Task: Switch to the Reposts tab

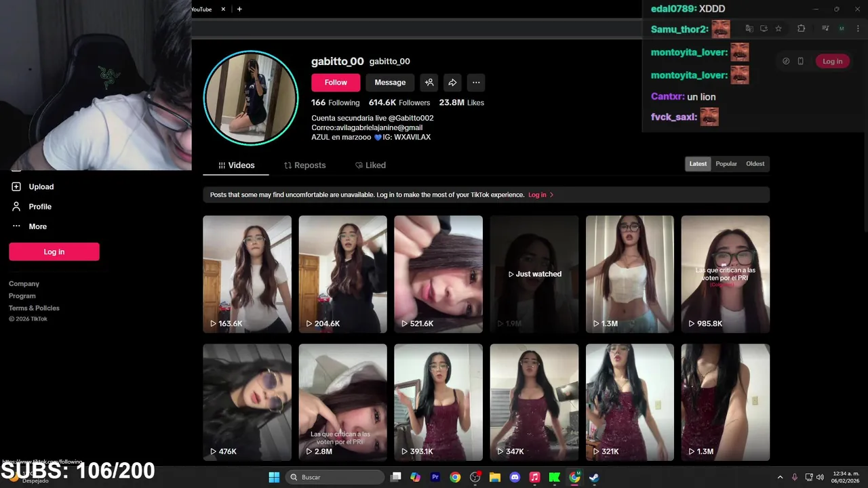Action: click(x=304, y=165)
